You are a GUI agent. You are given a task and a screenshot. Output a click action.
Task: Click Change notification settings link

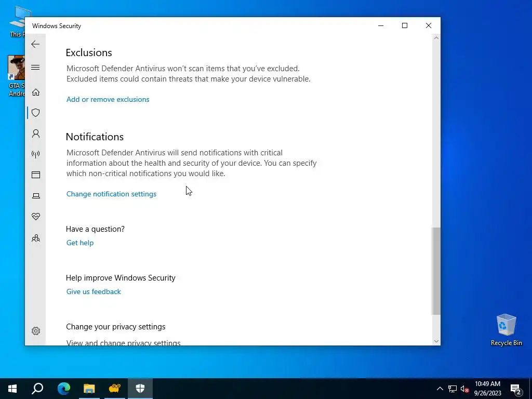coord(111,194)
